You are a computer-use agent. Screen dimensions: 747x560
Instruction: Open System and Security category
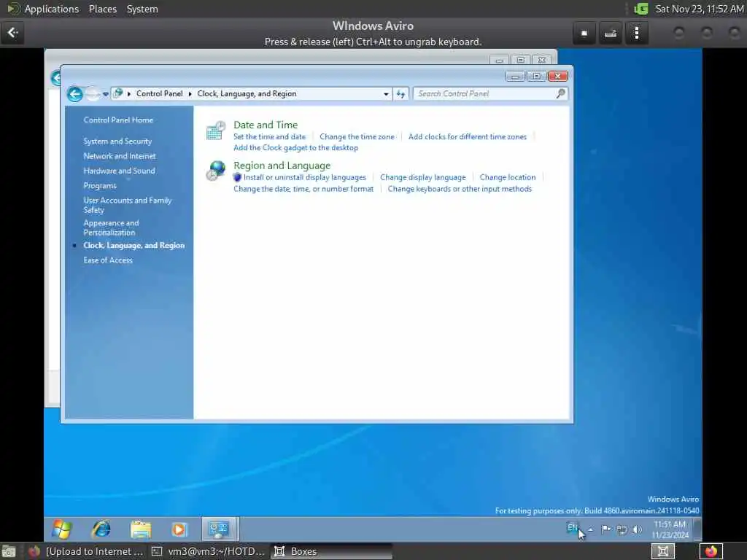coord(117,141)
